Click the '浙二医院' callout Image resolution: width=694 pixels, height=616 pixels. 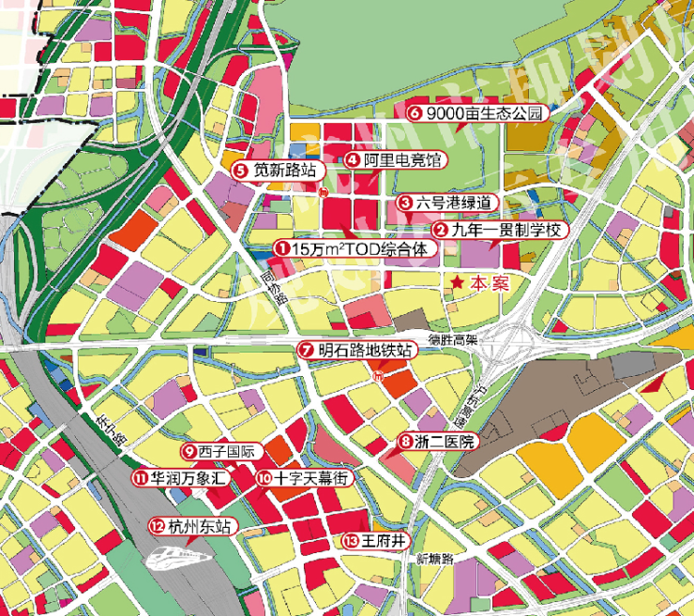pyautogui.click(x=438, y=442)
